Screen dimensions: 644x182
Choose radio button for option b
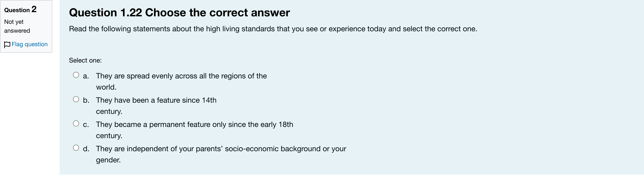point(76,99)
